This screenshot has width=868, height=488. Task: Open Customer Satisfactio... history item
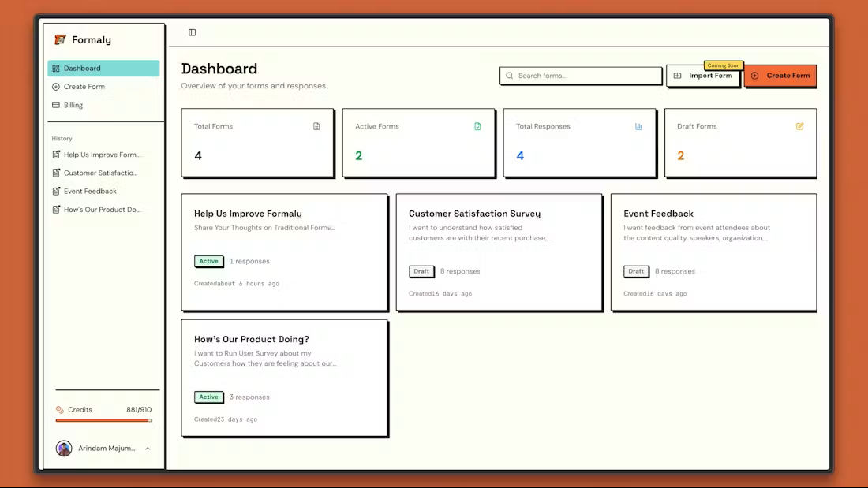(103, 173)
